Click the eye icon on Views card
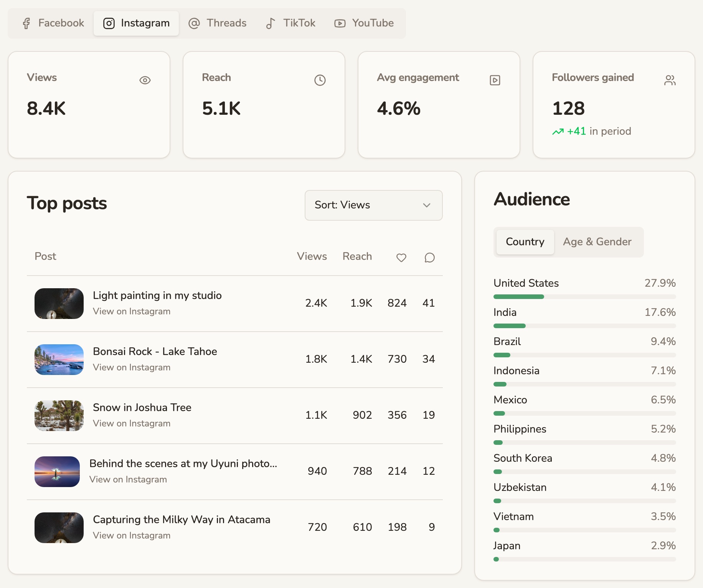The image size is (703, 588). (x=145, y=80)
